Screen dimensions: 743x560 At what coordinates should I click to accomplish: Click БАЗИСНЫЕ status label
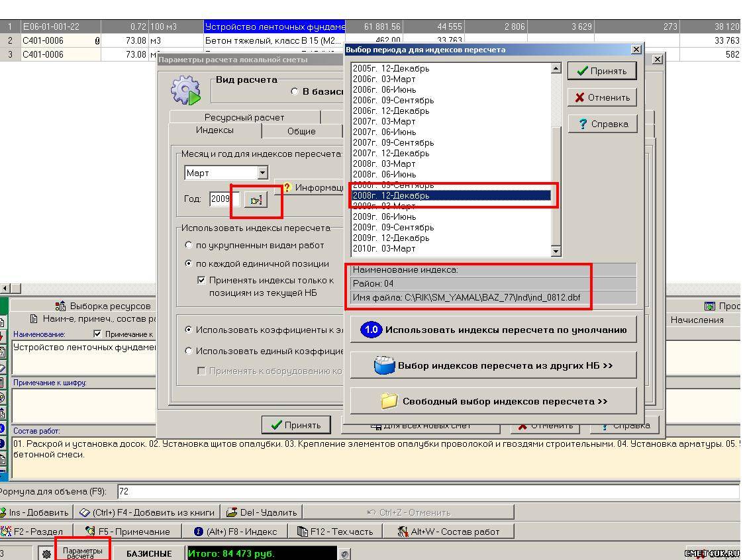click(x=149, y=553)
